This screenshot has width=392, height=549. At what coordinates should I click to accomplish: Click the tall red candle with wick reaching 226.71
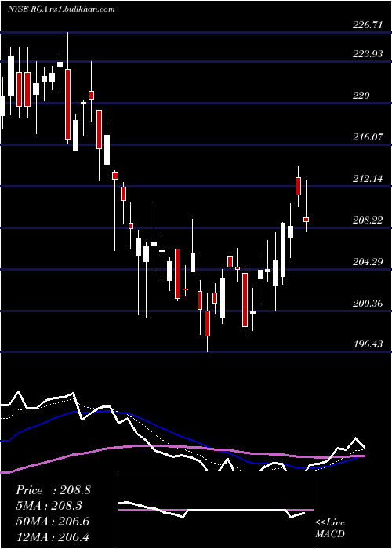click(67, 104)
